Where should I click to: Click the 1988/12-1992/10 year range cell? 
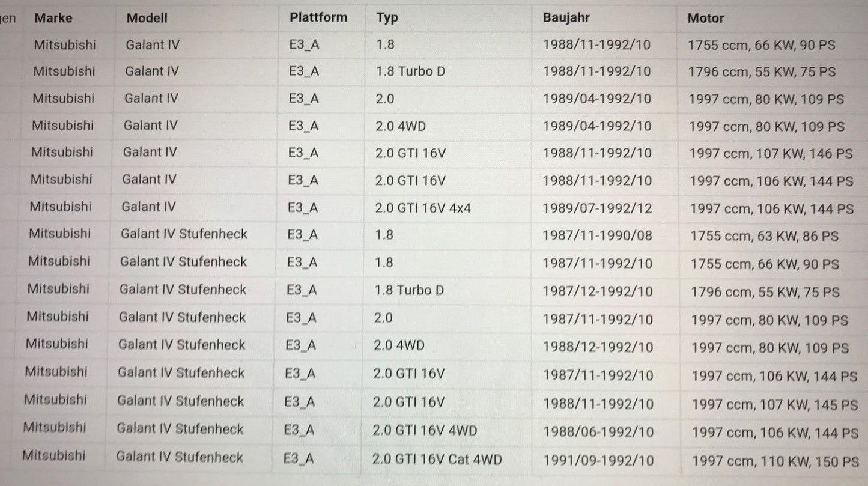[x=598, y=347]
